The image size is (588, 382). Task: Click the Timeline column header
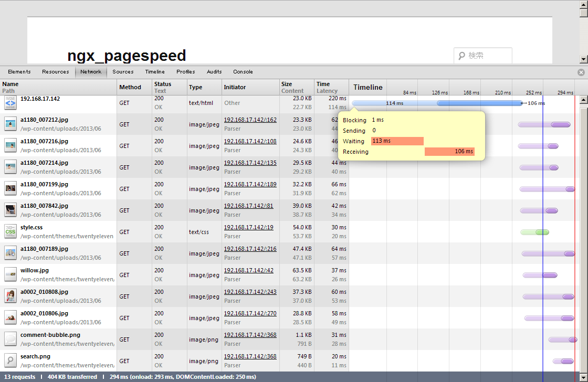[368, 87]
